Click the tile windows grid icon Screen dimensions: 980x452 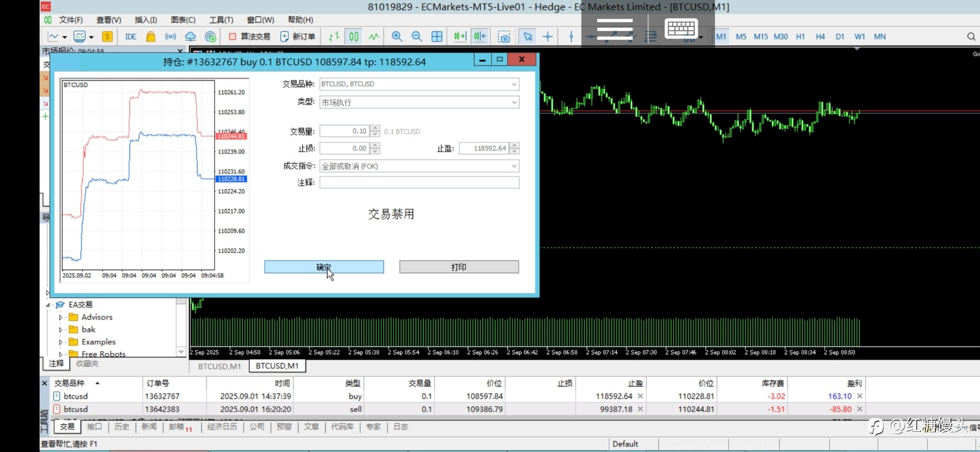click(437, 37)
